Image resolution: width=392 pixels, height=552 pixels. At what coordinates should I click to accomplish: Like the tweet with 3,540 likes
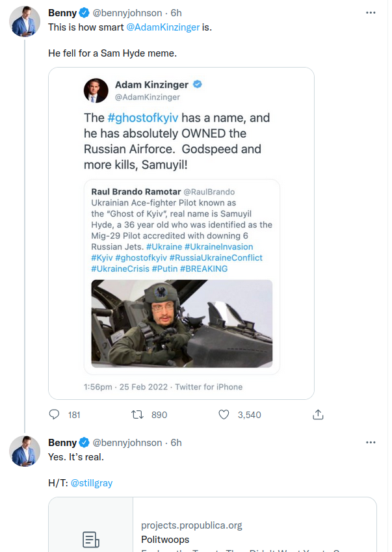(x=224, y=415)
